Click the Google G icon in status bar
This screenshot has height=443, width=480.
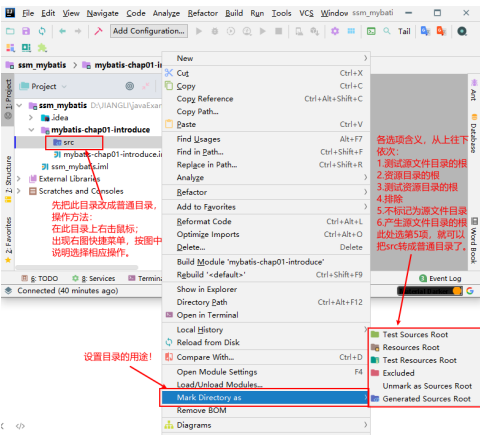[x=470, y=291]
